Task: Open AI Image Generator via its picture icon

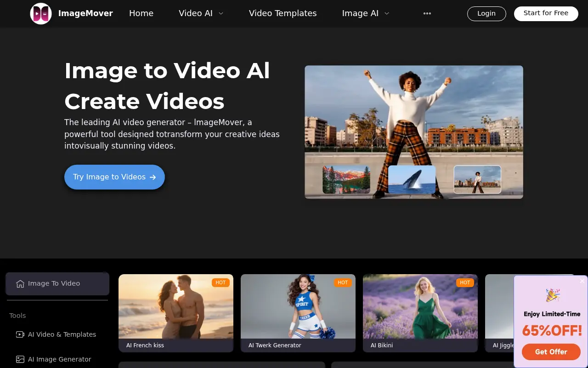Action: 20,359
